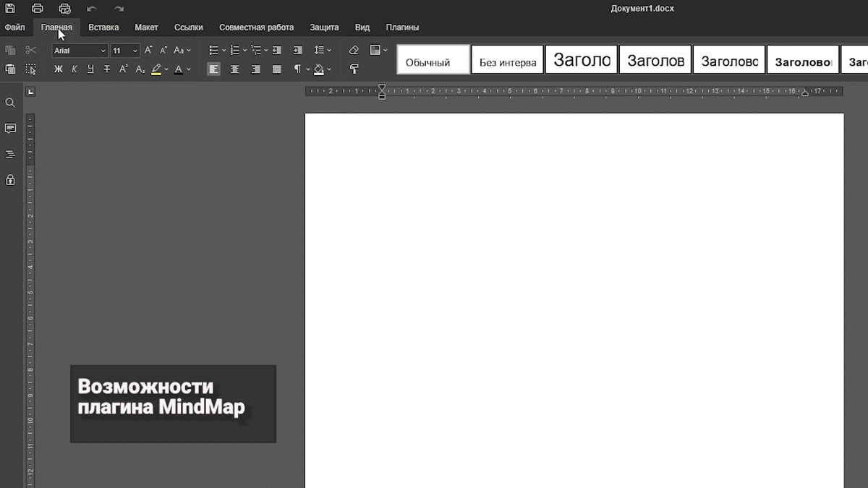
Task: Switch to the Вид tab
Action: click(362, 27)
